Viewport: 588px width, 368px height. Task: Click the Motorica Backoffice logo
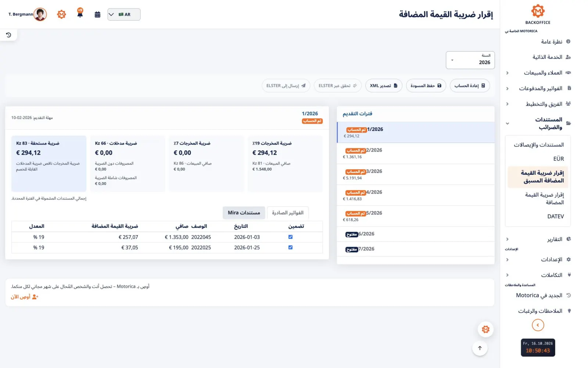[538, 15]
